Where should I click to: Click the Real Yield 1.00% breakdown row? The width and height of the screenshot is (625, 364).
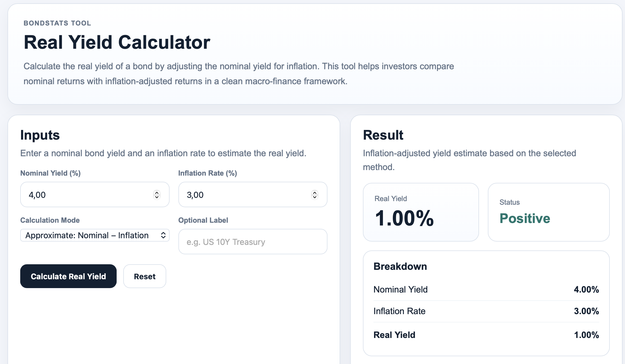click(486, 335)
